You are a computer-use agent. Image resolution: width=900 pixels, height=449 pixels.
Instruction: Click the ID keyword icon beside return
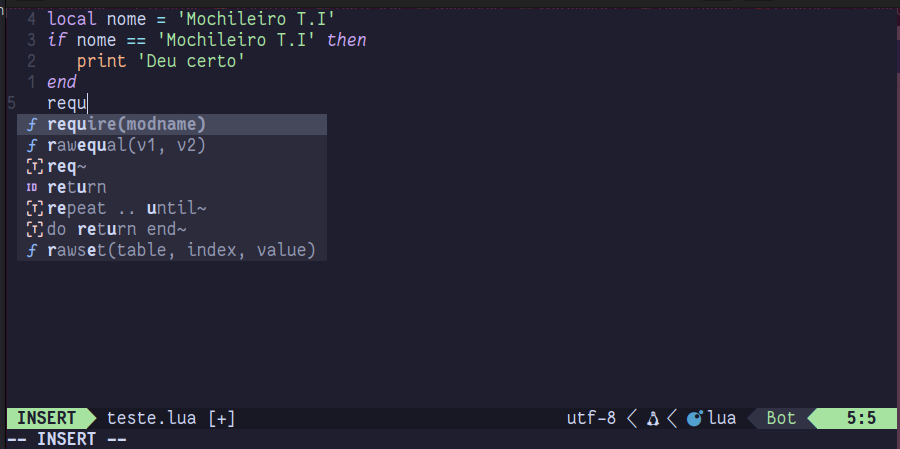(32, 187)
